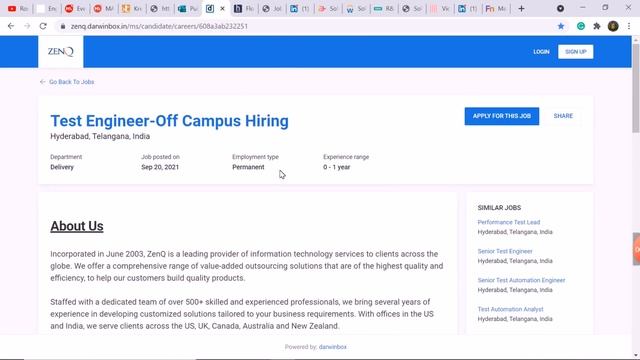Viewport: 640px width, 360px height.
Task: Click the browser forward arrow
Action: pos(27,26)
